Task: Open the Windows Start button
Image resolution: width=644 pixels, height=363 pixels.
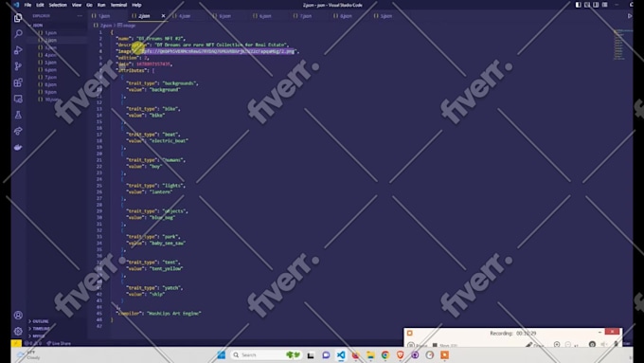Action: pos(221,354)
